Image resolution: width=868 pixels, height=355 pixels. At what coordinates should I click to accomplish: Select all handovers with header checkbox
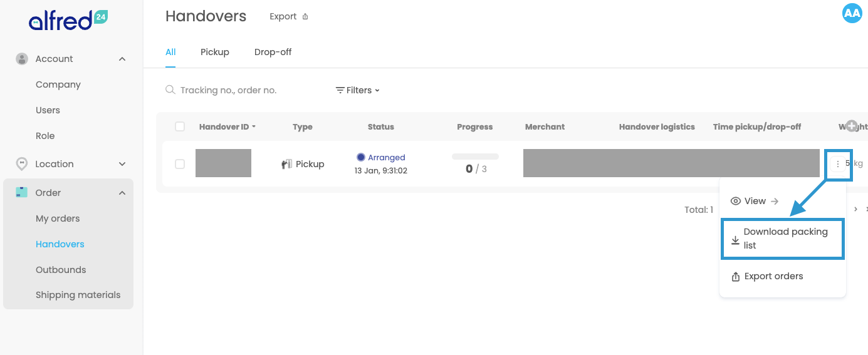click(180, 126)
